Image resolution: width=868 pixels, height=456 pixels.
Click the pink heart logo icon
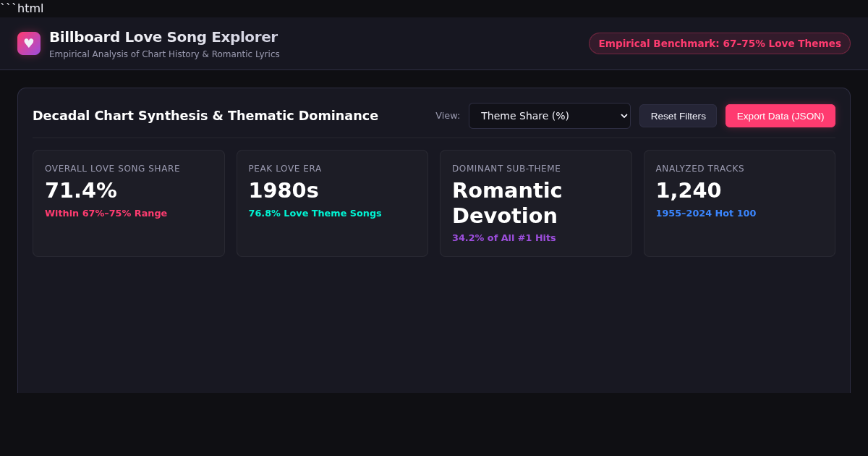point(29,43)
